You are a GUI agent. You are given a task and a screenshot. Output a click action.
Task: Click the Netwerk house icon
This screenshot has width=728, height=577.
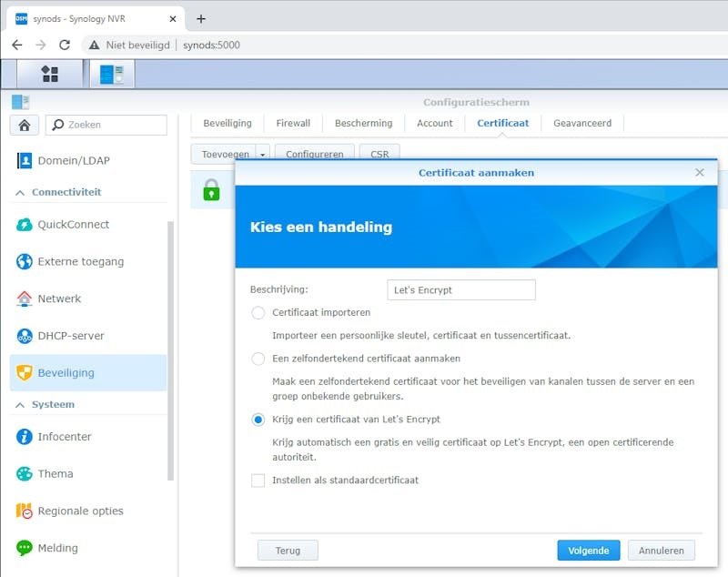pyautogui.click(x=25, y=299)
